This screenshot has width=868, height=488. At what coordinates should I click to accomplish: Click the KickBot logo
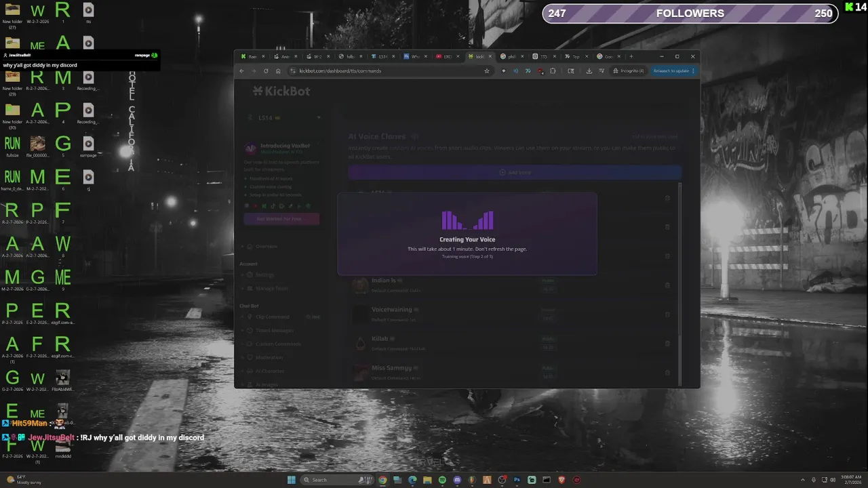click(x=281, y=91)
